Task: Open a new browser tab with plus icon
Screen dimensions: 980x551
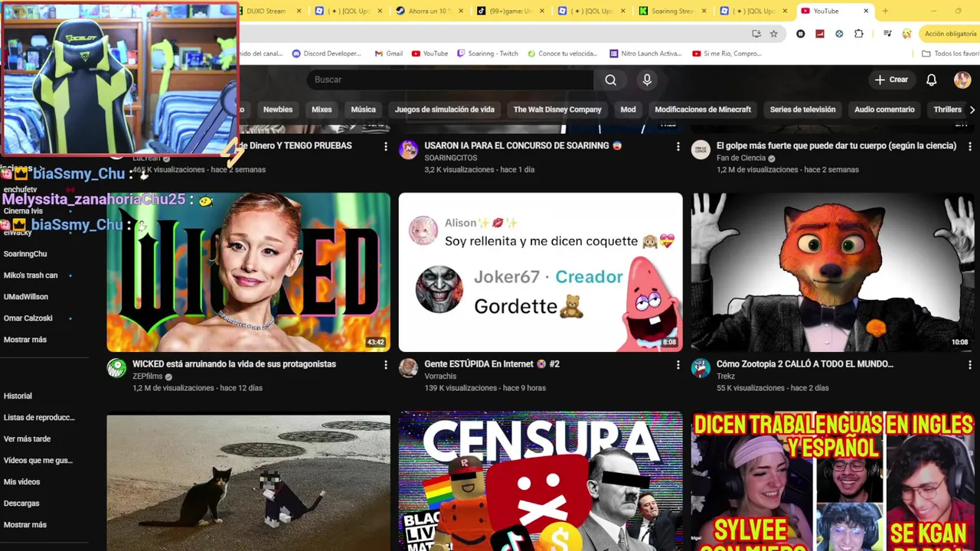Action: coord(885,11)
